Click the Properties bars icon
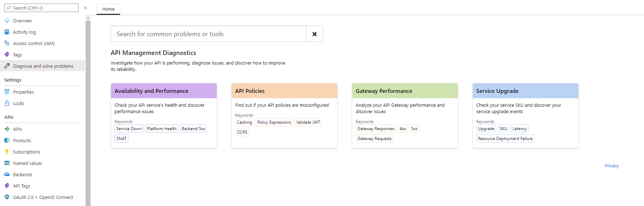644x206 pixels. pyautogui.click(x=7, y=92)
